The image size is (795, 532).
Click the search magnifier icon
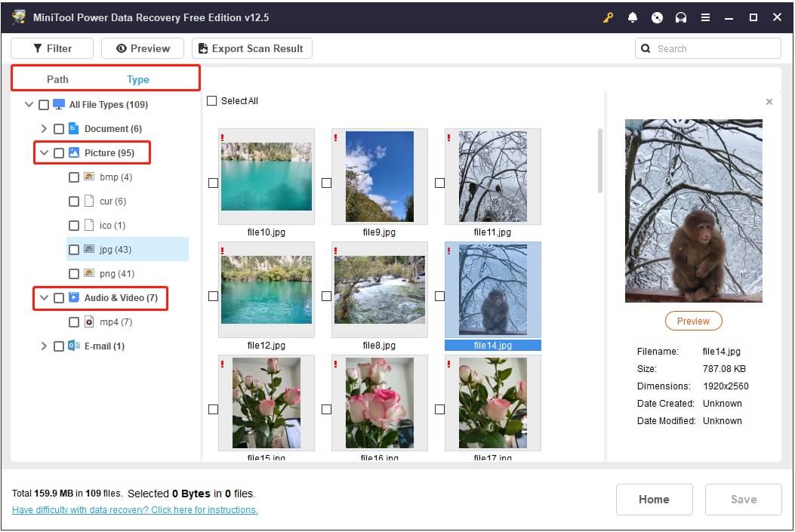click(646, 48)
